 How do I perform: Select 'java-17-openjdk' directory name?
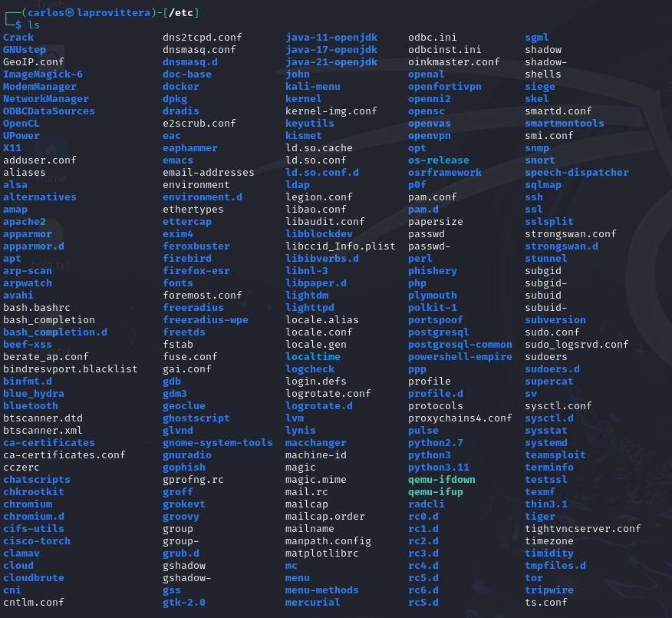(331, 50)
